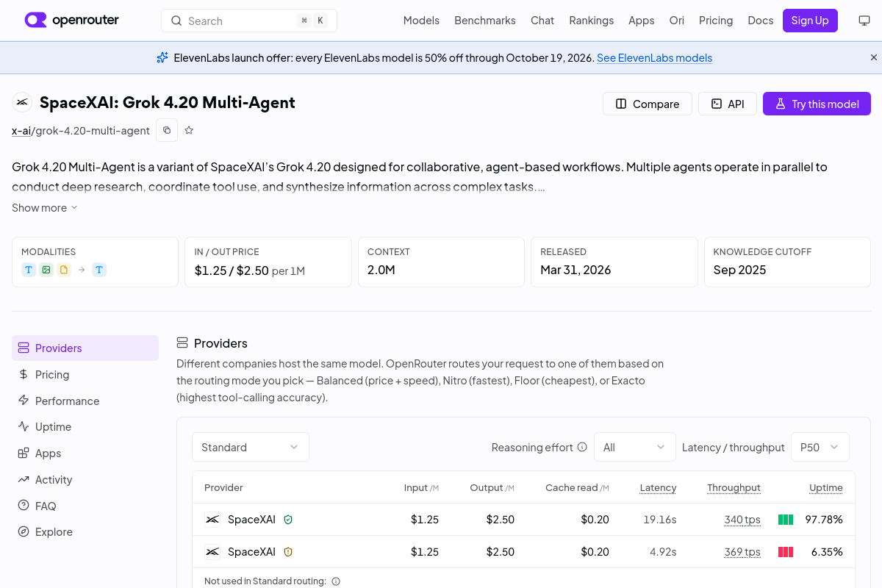Click the 97.78% uptime value
Image resolution: width=882 pixels, height=588 pixels.
point(824,520)
